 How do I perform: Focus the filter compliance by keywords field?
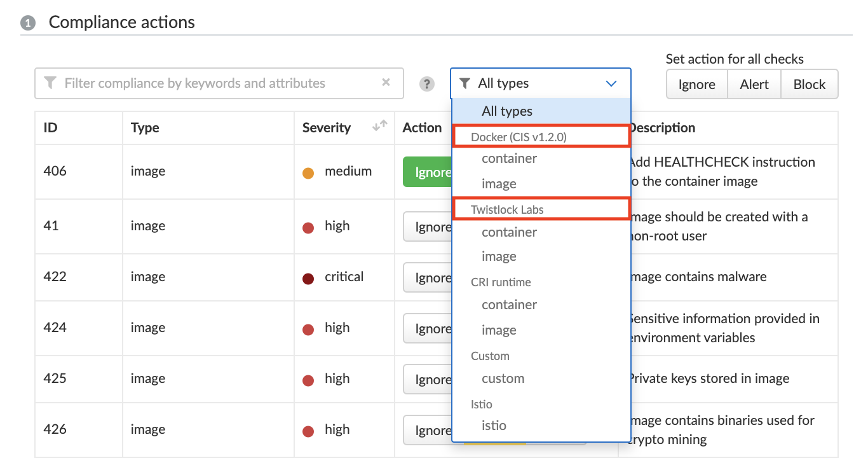[x=219, y=83]
